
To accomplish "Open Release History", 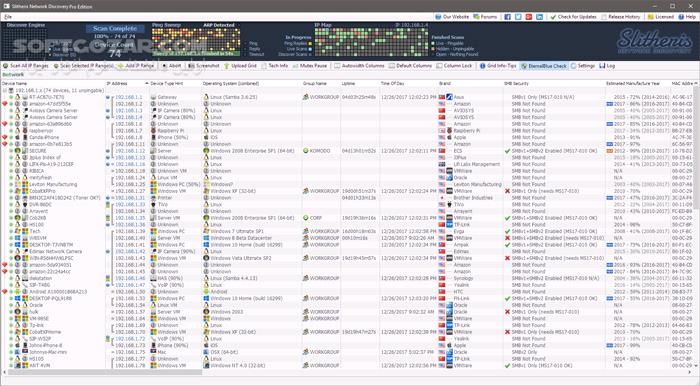I will click(621, 17).
